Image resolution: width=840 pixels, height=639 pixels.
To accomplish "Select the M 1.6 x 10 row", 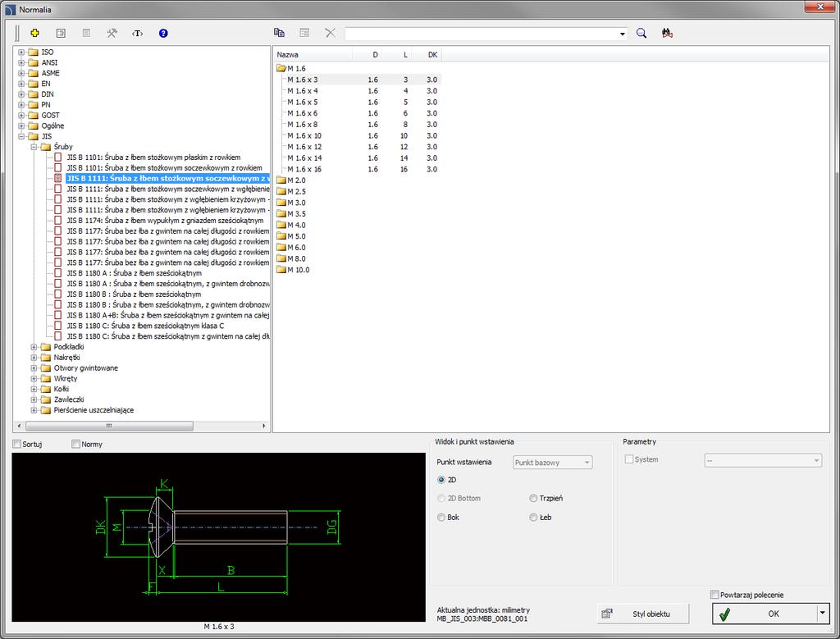I will click(358, 136).
